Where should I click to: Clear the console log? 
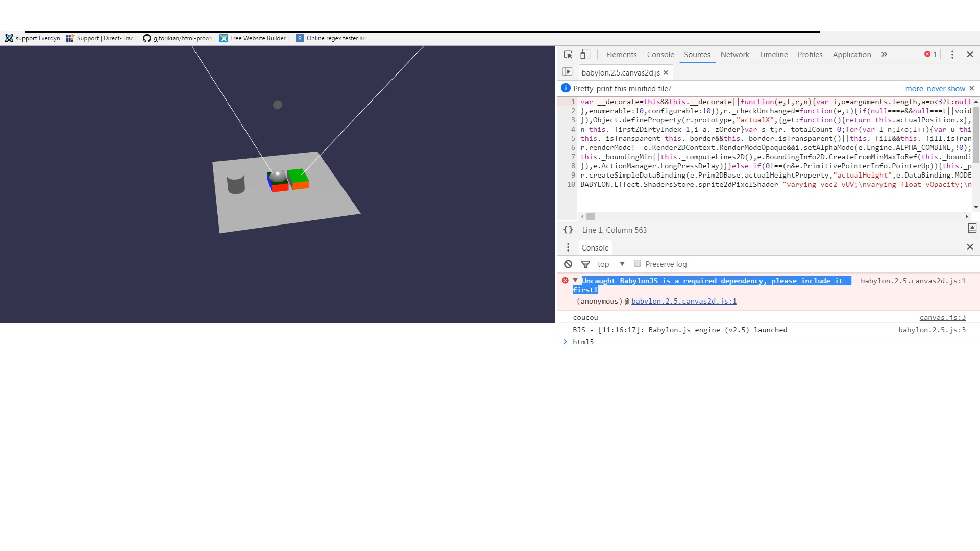568,264
